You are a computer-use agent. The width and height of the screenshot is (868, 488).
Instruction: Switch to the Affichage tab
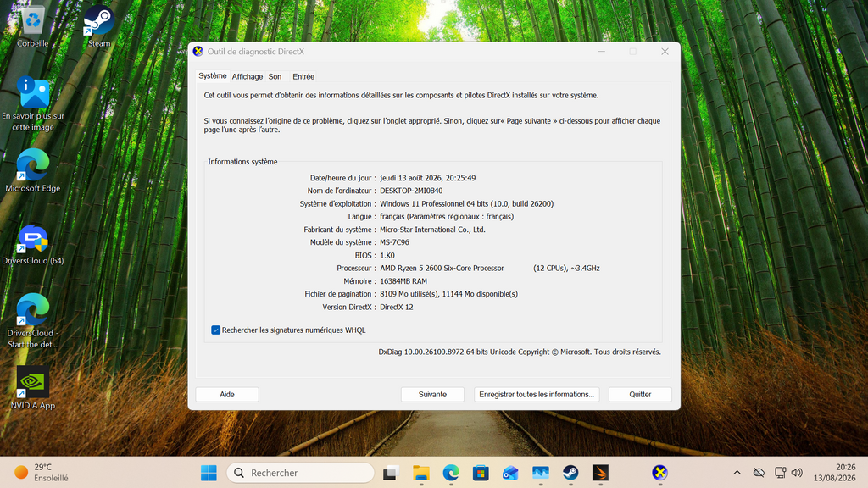[248, 77]
